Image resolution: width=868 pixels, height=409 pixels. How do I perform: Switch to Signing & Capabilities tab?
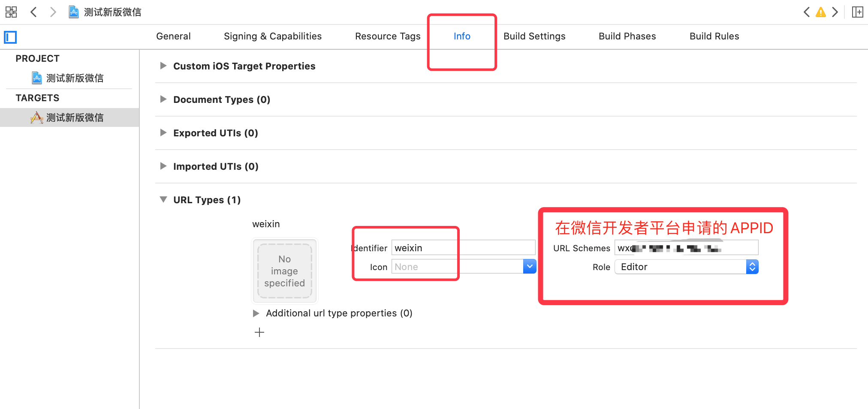pyautogui.click(x=273, y=36)
